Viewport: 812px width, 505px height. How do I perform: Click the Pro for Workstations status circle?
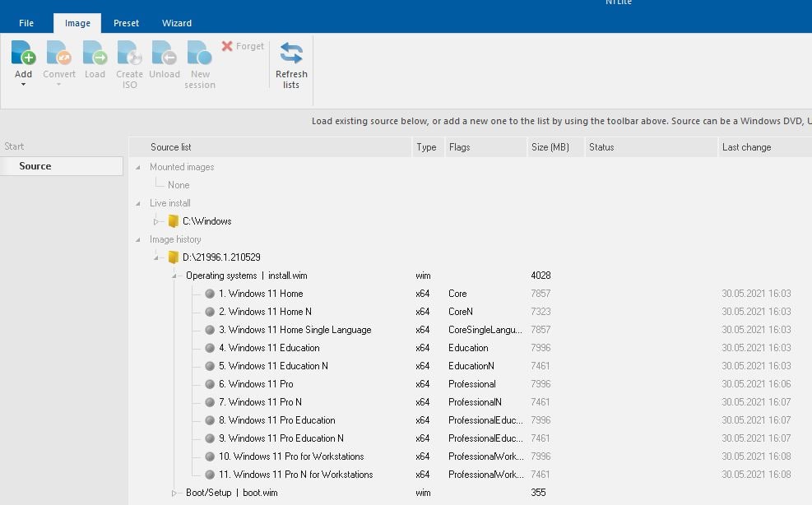(210, 456)
